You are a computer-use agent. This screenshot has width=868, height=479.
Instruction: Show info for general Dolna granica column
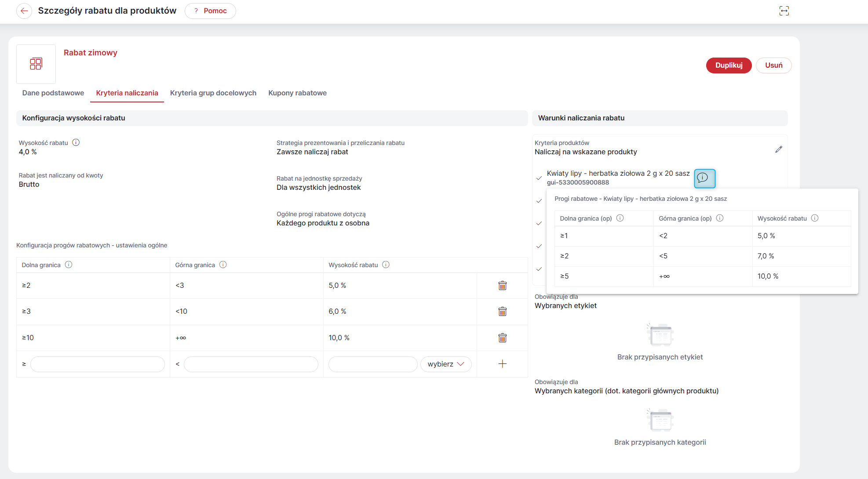coord(69,265)
